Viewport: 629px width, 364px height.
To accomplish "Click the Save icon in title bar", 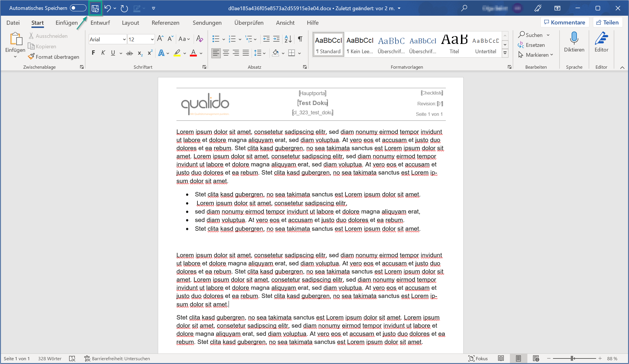I will pos(95,8).
